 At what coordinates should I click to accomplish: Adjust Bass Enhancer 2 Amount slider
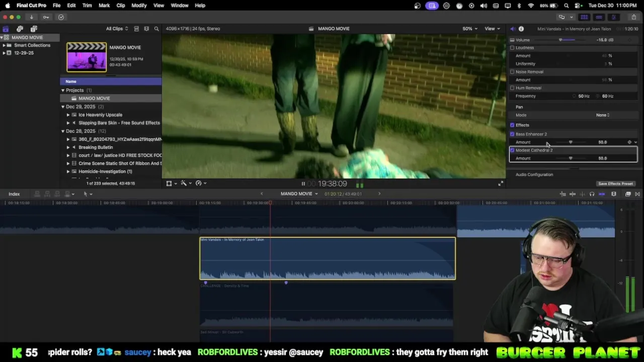coord(571,142)
